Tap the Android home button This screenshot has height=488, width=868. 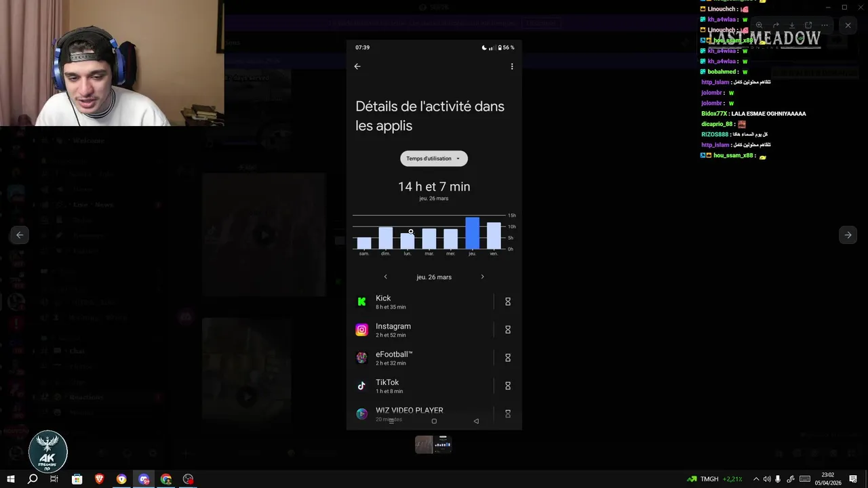coord(434,421)
